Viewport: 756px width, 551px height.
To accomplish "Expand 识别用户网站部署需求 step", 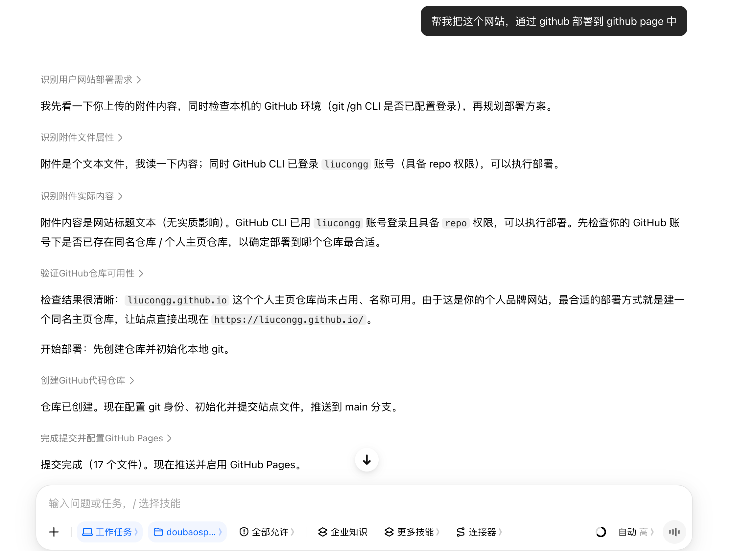I will [91, 80].
